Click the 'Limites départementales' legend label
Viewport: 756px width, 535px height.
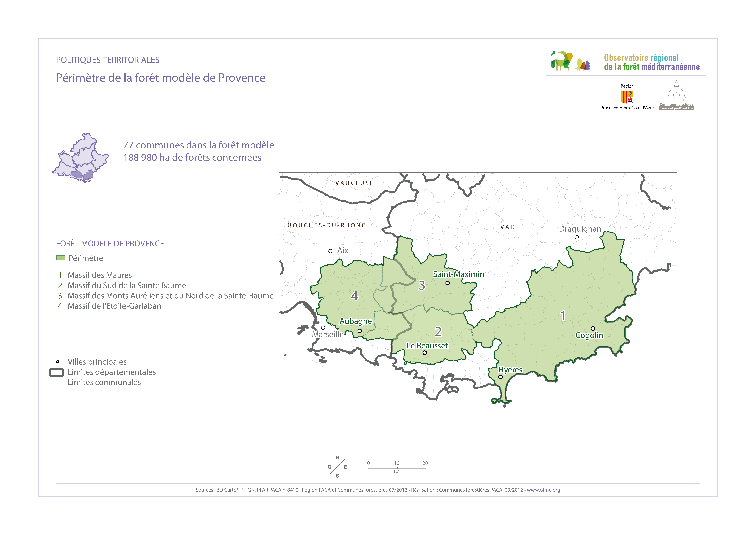click(112, 372)
